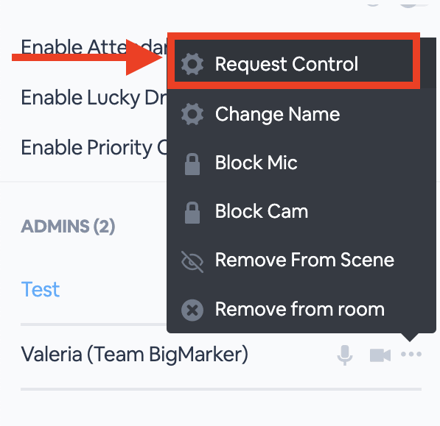Image resolution: width=440 pixels, height=426 pixels.
Task: Click the Enable Lucky Dr setting label
Action: [x=94, y=98]
